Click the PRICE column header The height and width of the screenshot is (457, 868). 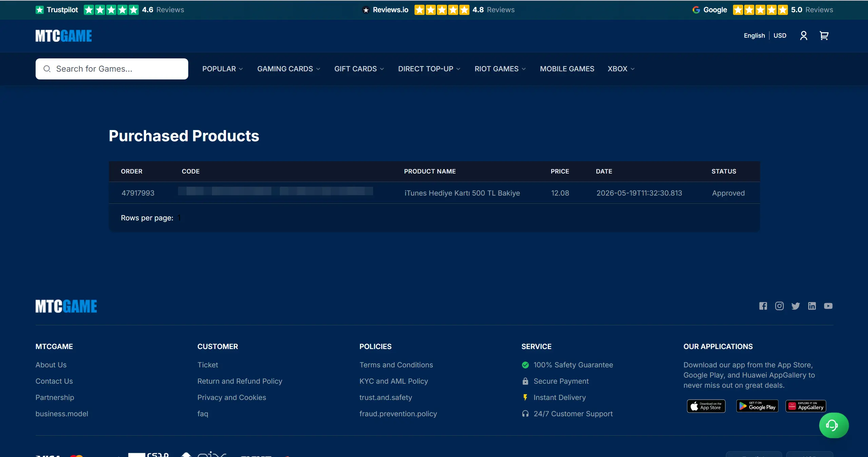click(560, 171)
